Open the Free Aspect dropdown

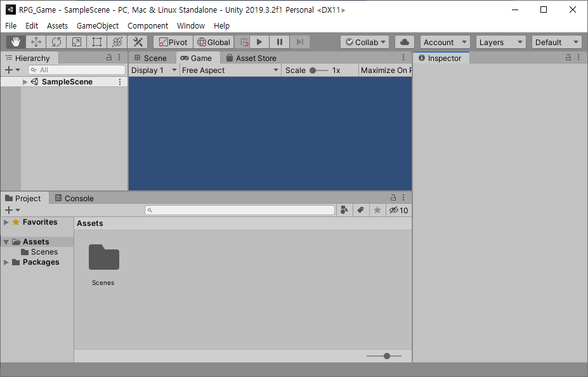click(x=231, y=70)
